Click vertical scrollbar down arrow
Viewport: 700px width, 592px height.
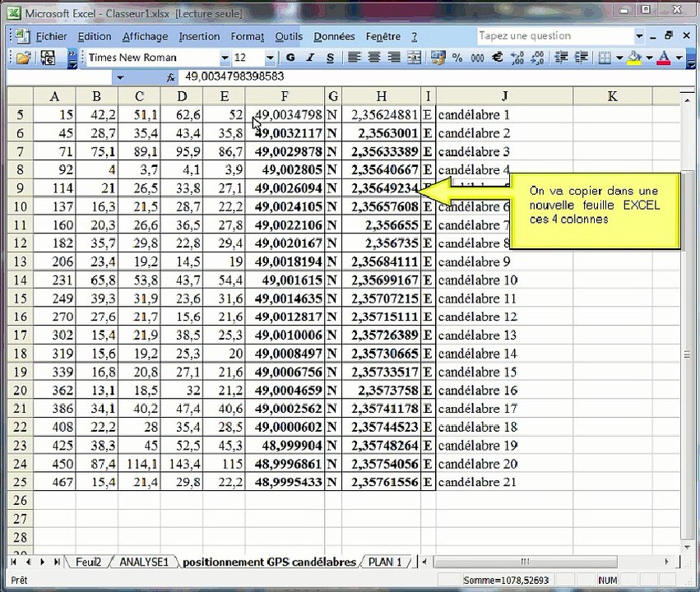coord(687,548)
